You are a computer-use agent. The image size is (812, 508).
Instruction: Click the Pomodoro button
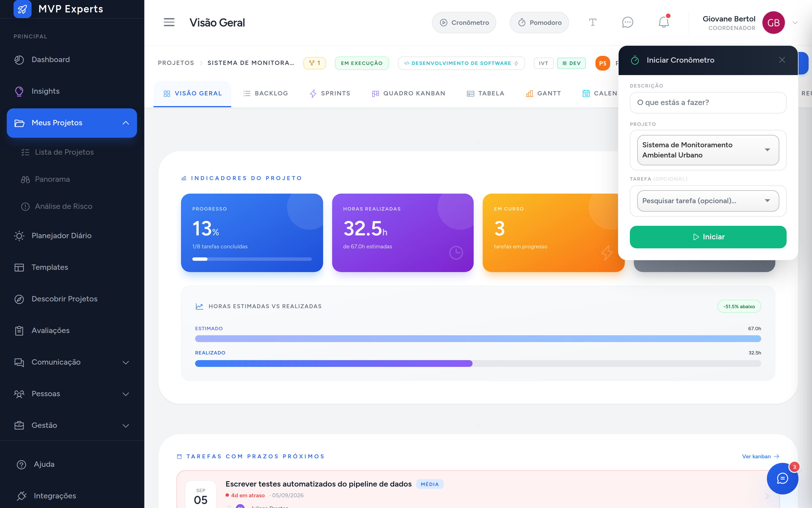coord(539,23)
